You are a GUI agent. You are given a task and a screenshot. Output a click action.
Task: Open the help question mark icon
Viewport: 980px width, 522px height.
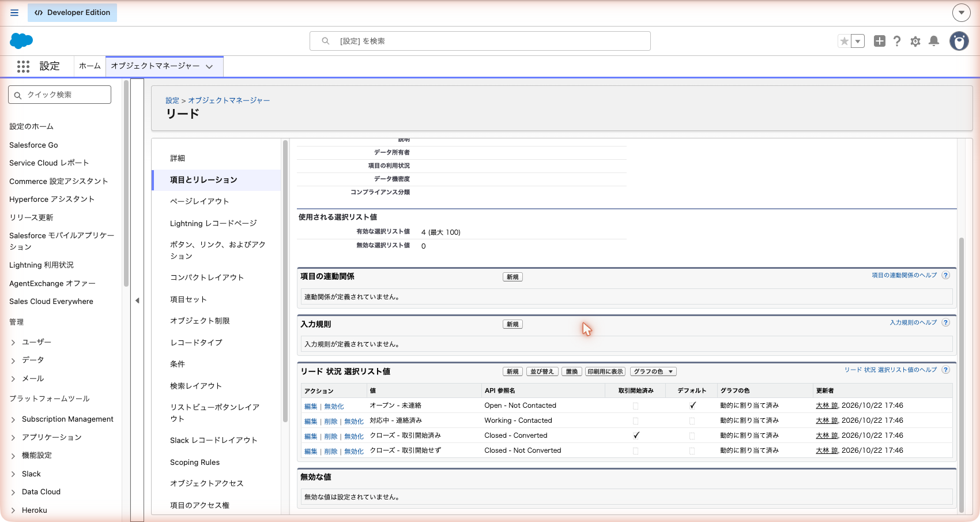click(x=897, y=41)
